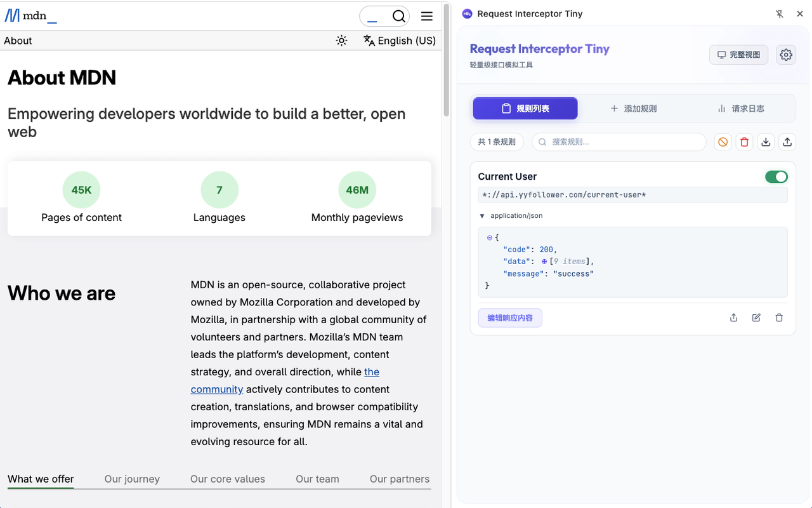
Task: Click the upload rules icon in the toolbar
Action: [x=787, y=142]
